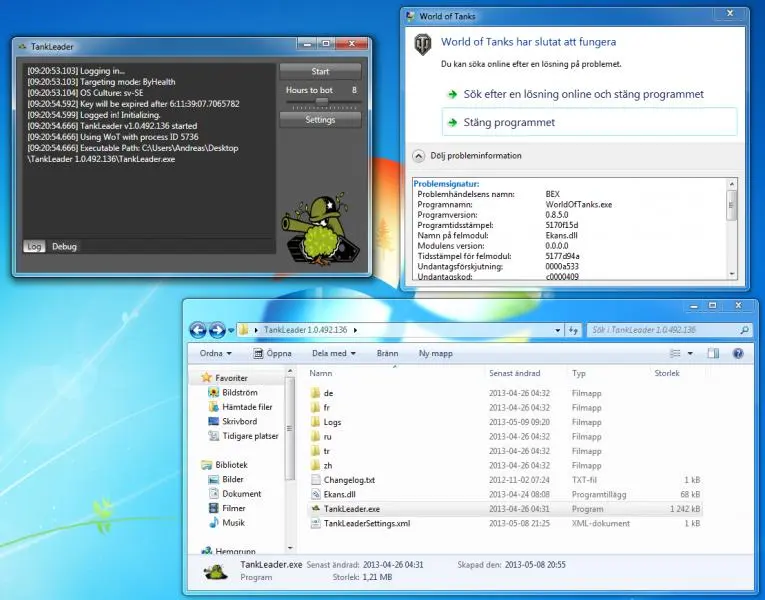The width and height of the screenshot is (765, 600).
Task: Open Musik library
Action: pyautogui.click(x=233, y=522)
